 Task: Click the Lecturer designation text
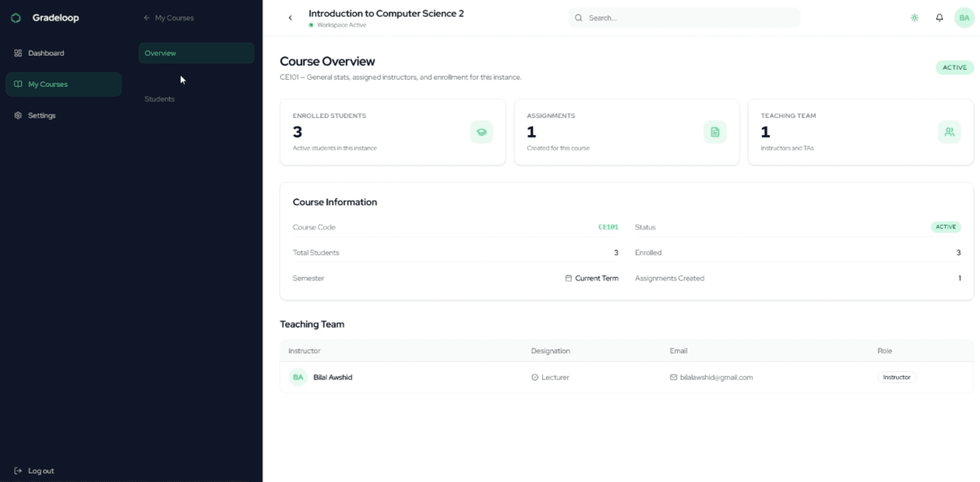[555, 378]
